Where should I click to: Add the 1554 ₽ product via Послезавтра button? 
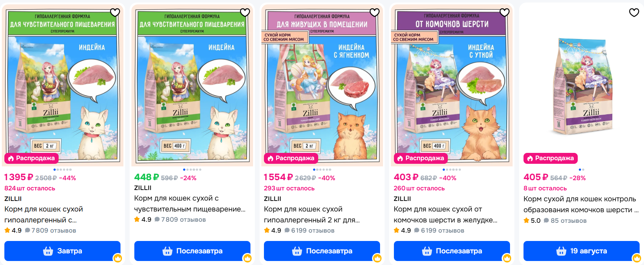click(322, 251)
